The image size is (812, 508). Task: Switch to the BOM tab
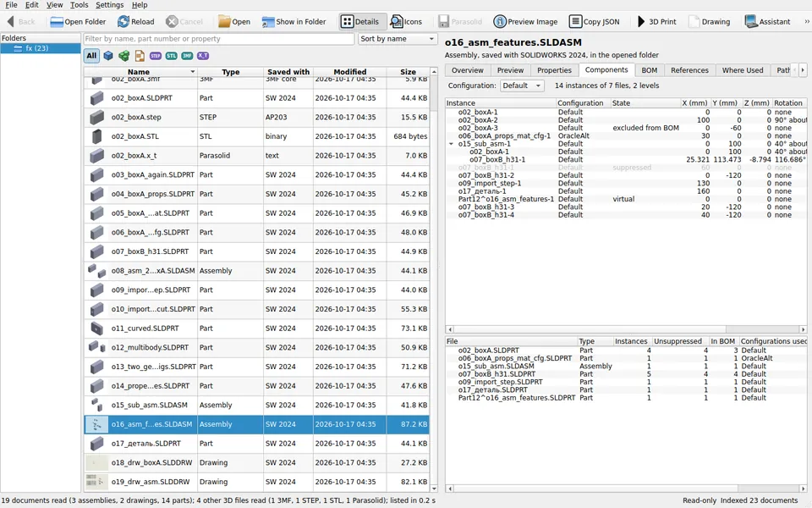click(x=650, y=70)
